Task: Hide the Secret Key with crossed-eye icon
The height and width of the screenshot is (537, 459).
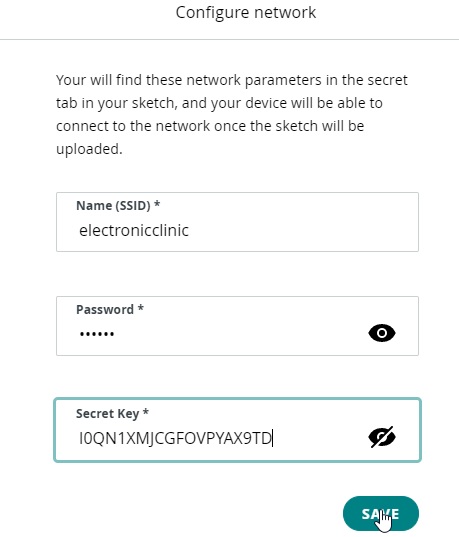Action: (x=382, y=437)
